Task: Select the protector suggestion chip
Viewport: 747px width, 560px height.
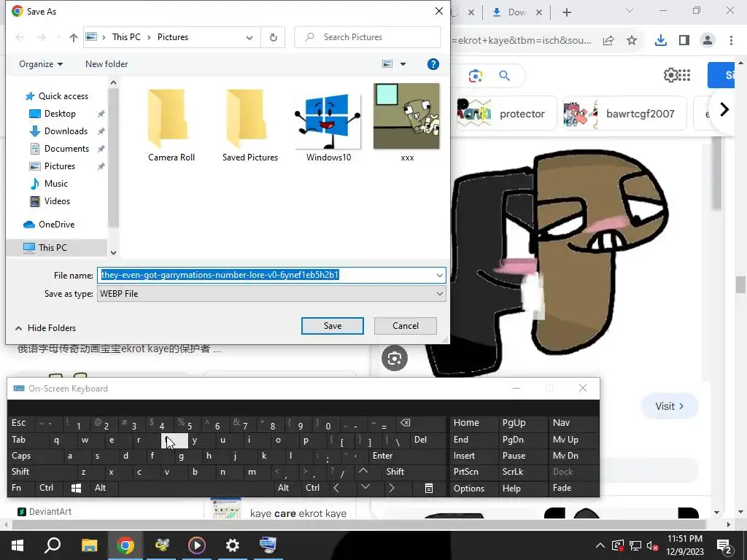Action: point(506,113)
